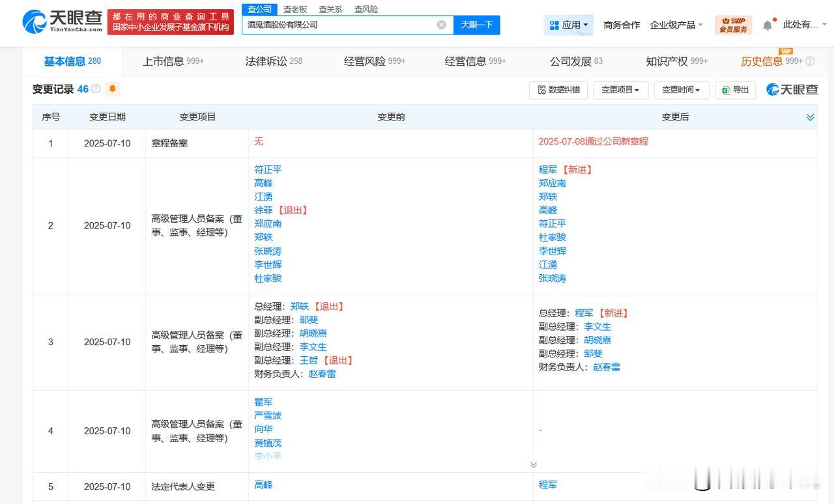
Task: Switch to 基本信息 tab
Action: tap(72, 61)
